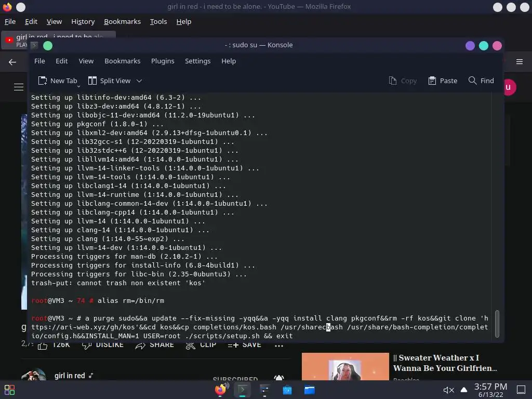Click the YouTube Share button
Viewport: 532px width, 399px height.
pyautogui.click(x=154, y=345)
